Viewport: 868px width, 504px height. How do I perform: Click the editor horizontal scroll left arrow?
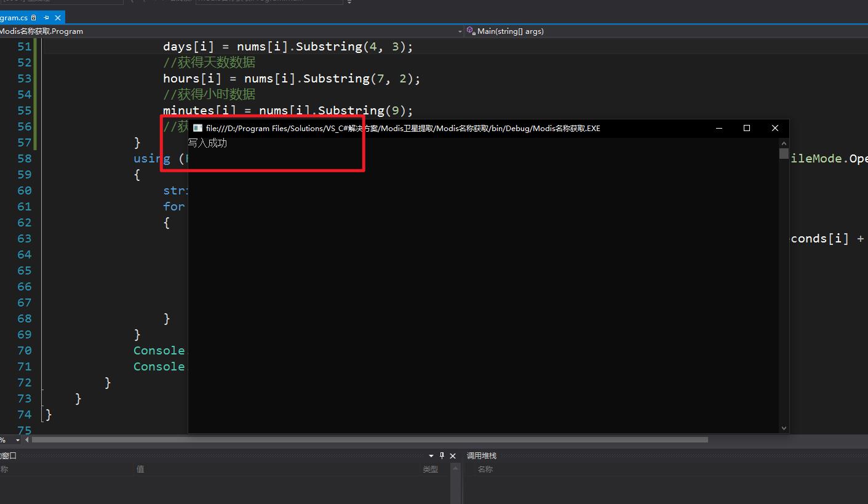tap(26, 440)
